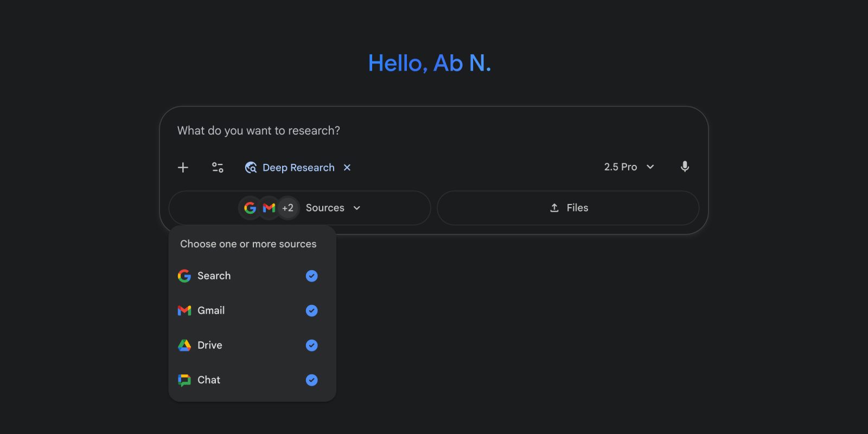868x434 pixels.
Task: Click the upload arrow icon beside Files
Action: 554,208
